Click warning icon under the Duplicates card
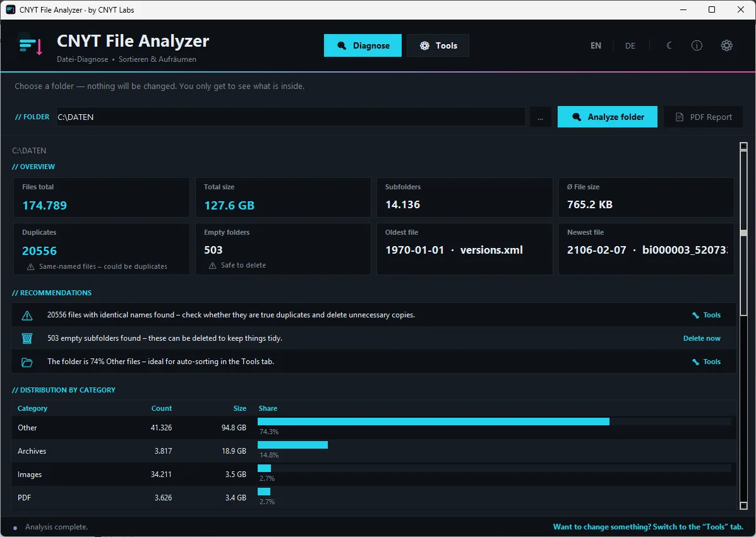756x537 pixels. coord(30,267)
